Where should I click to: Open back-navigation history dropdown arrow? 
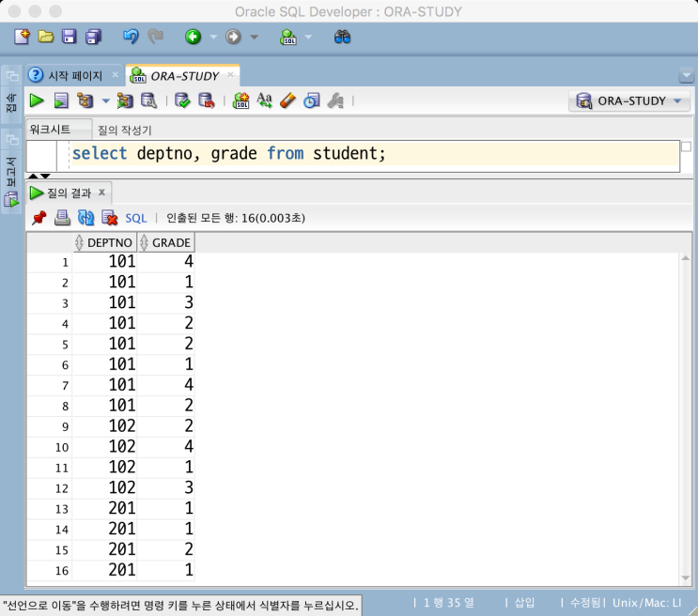[213, 37]
